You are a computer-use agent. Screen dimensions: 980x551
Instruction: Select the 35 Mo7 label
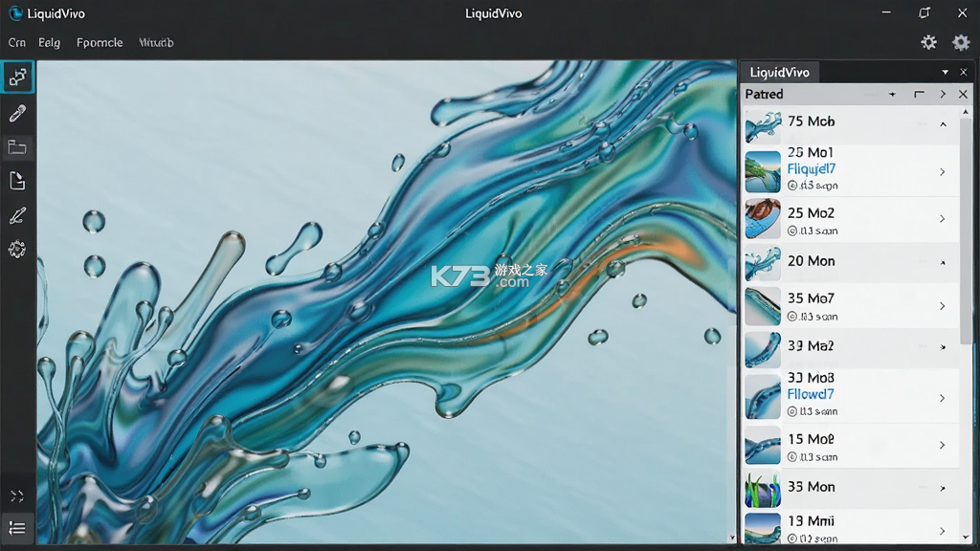(x=812, y=298)
